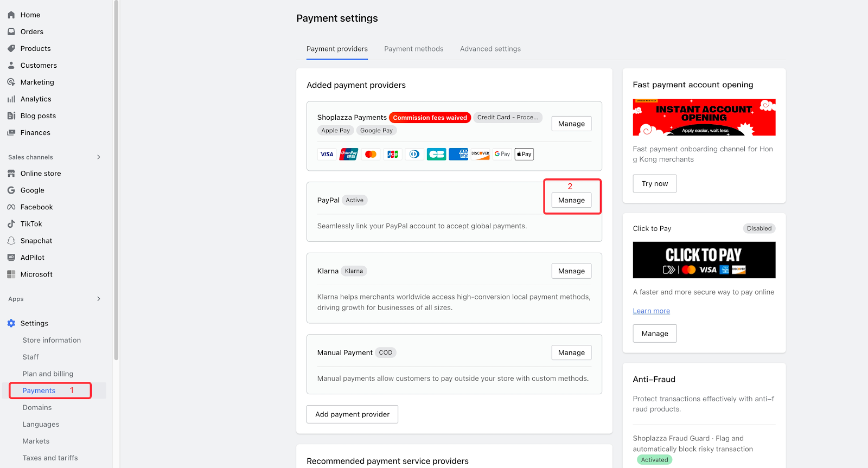Click the Facebook channel icon

[11, 207]
